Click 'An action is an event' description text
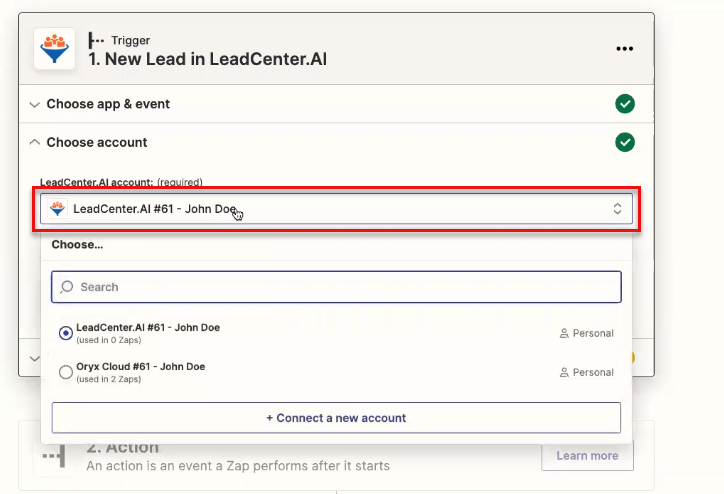The height and width of the screenshot is (494, 724). pyautogui.click(x=238, y=466)
